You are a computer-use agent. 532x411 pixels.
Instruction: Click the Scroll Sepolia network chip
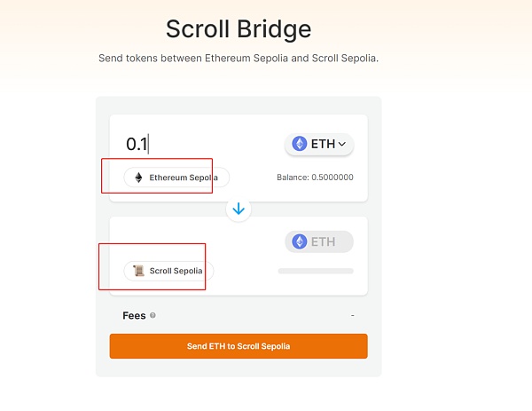click(169, 271)
